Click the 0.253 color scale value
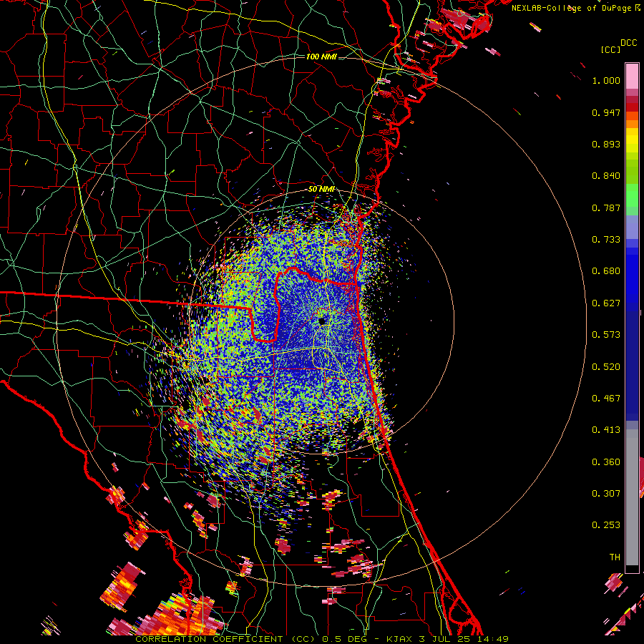The image size is (644, 644). (606, 525)
